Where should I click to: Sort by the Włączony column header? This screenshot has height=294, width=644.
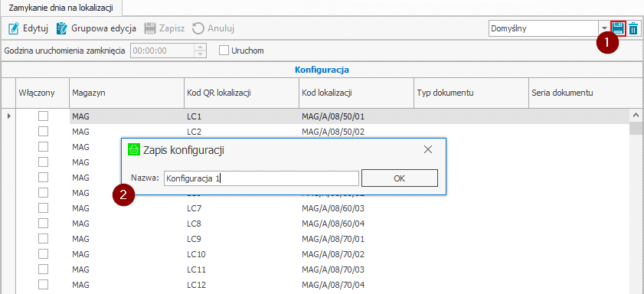42,93
